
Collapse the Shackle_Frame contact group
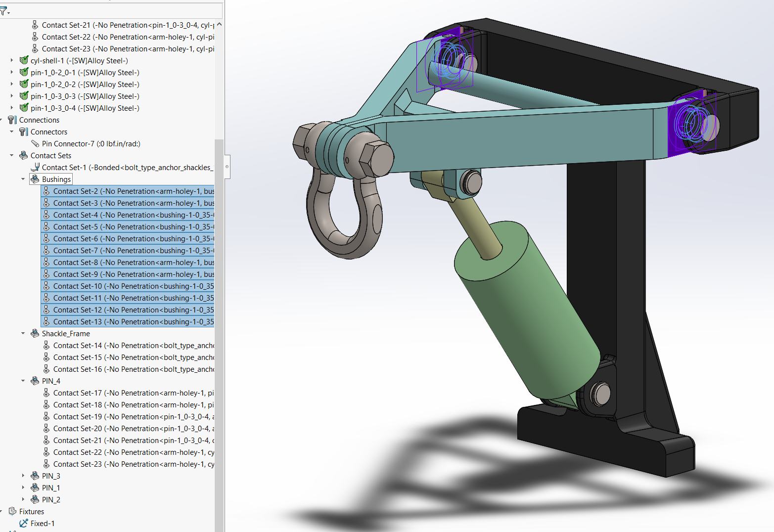tap(23, 333)
